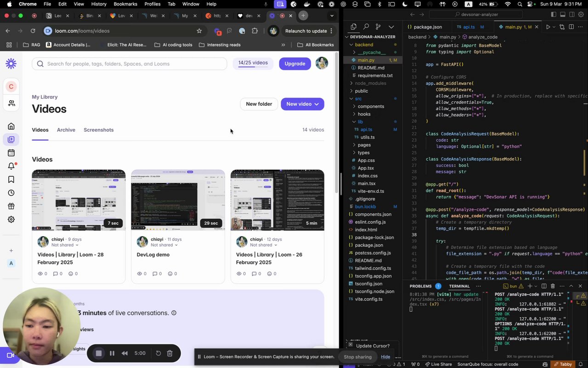588x368 pixels.
Task: Open the History clock sidebar icon
Action: click(11, 193)
